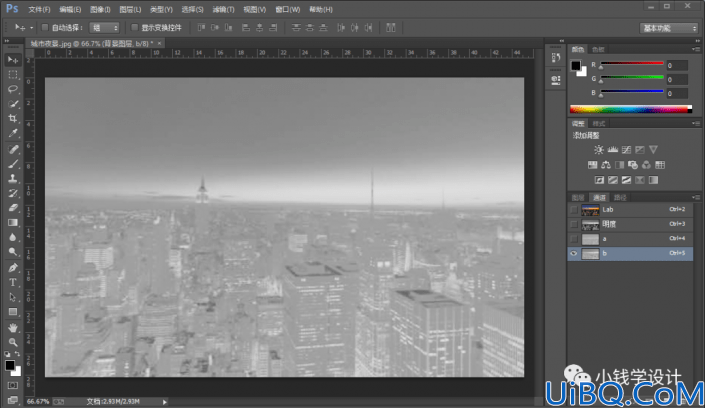Add a Levels adjustment

point(613,150)
